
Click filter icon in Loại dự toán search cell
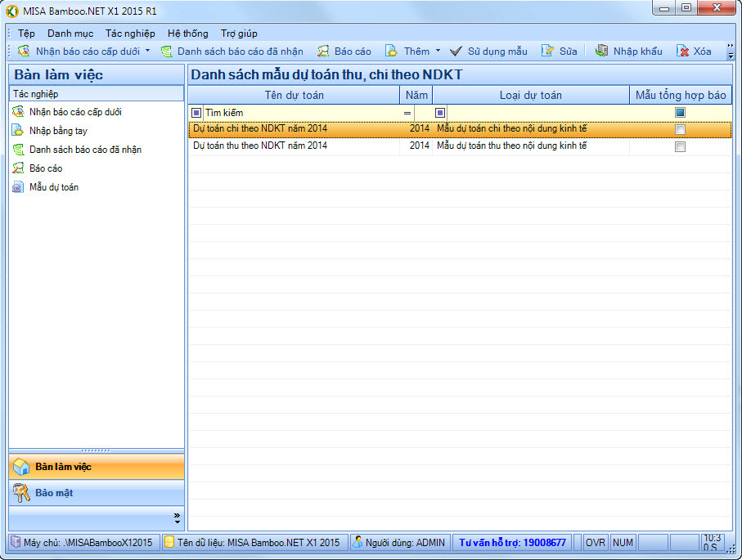tap(440, 113)
